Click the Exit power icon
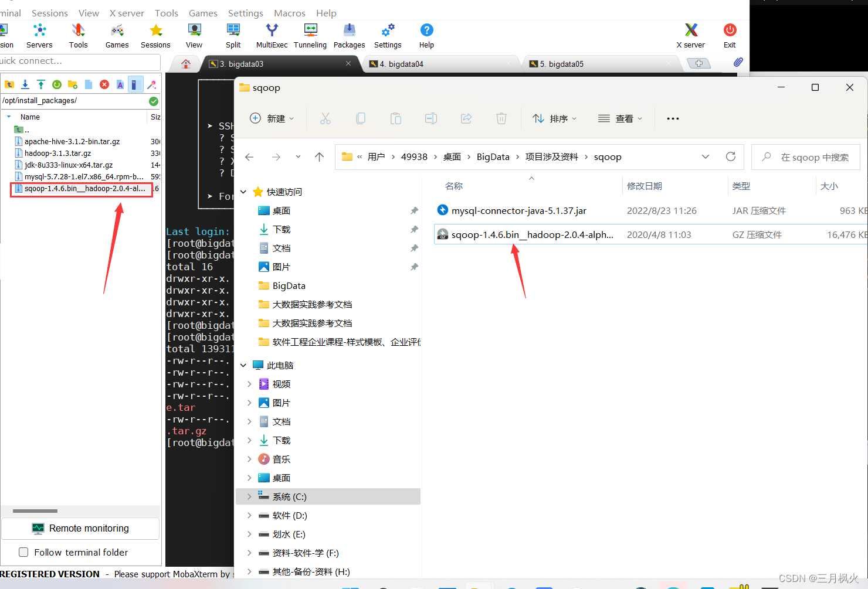The image size is (868, 589). point(730,36)
